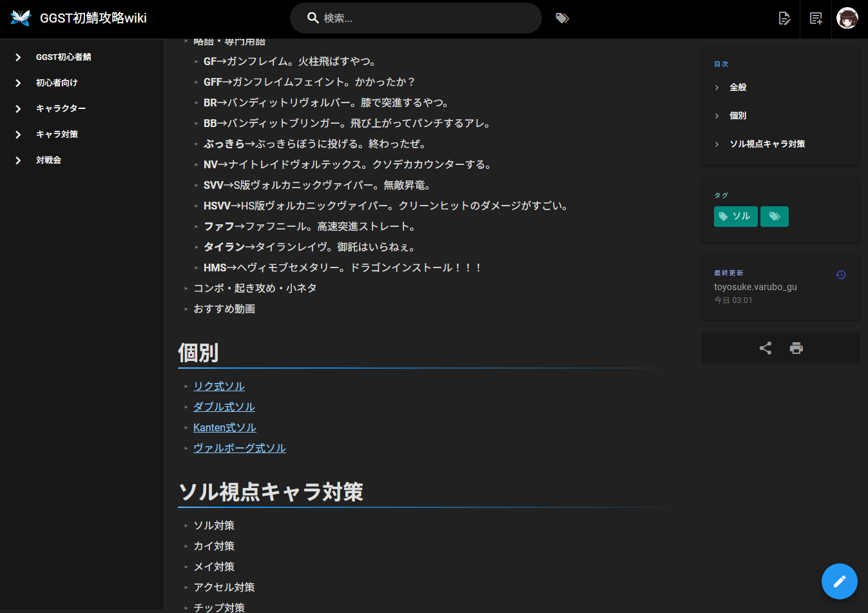Click the SVV→S版ヴォルカニックヴァイパー entry

(317, 186)
